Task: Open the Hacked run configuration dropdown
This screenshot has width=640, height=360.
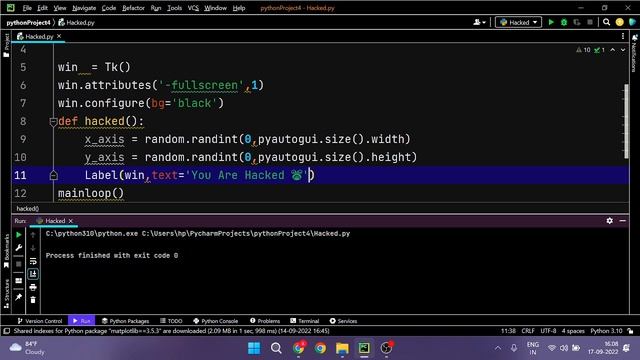Action: pos(518,22)
